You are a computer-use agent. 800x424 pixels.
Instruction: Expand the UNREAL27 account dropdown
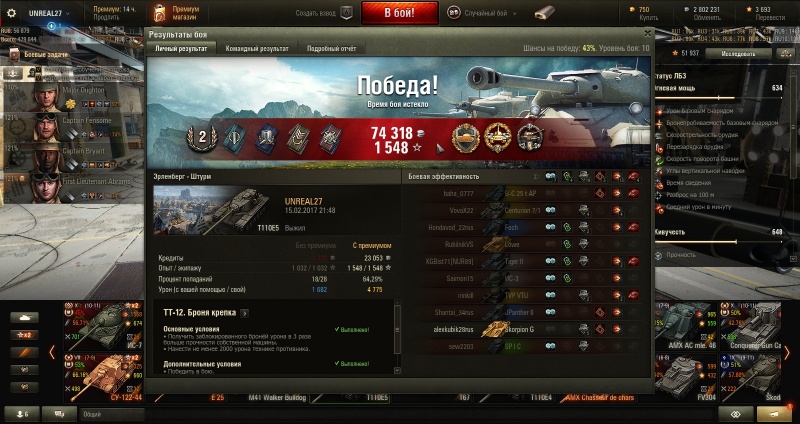pos(49,13)
